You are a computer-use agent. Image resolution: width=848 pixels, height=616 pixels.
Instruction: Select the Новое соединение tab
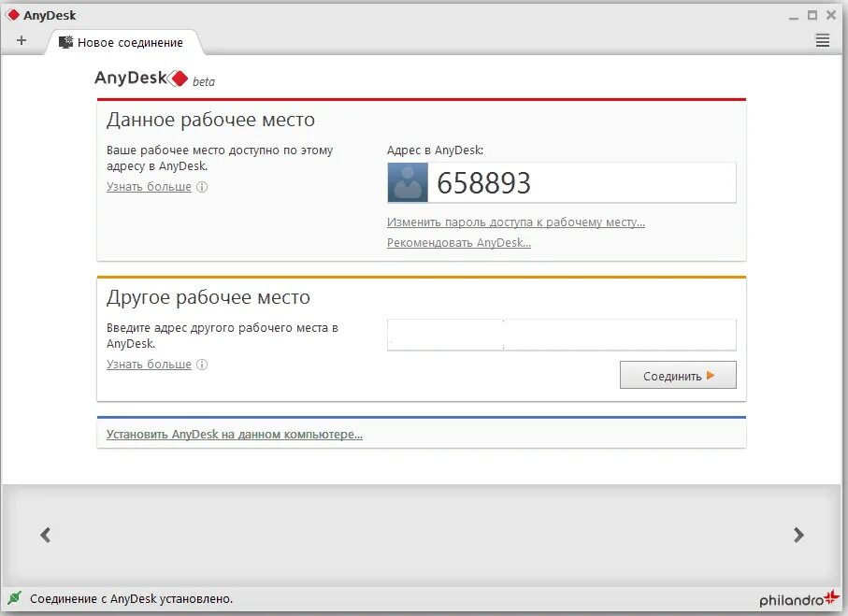[x=124, y=42]
